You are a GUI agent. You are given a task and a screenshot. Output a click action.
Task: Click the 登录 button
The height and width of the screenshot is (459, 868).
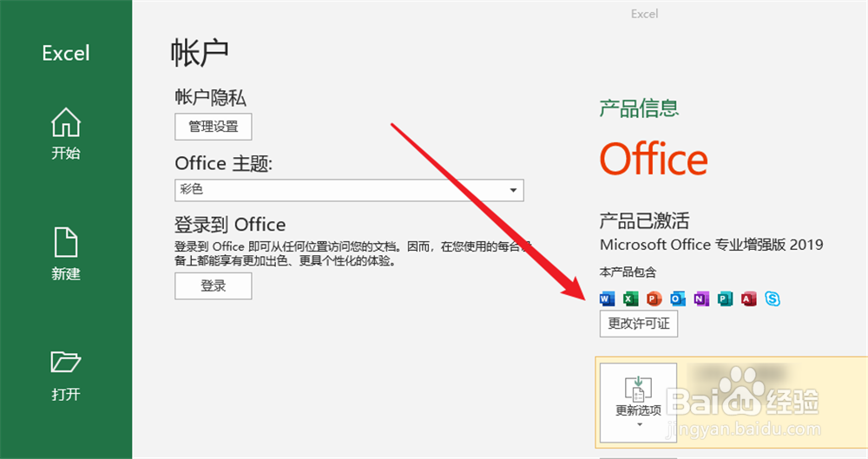214,285
